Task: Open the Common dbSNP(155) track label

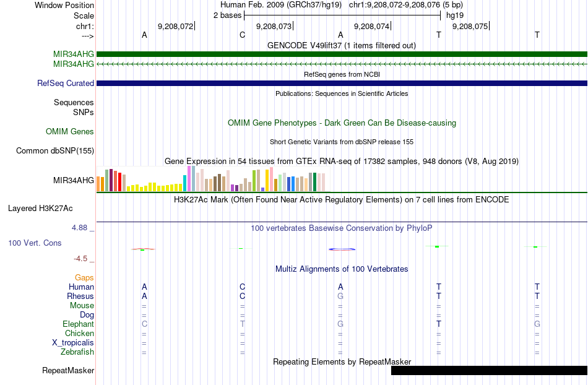Action: click(x=55, y=150)
